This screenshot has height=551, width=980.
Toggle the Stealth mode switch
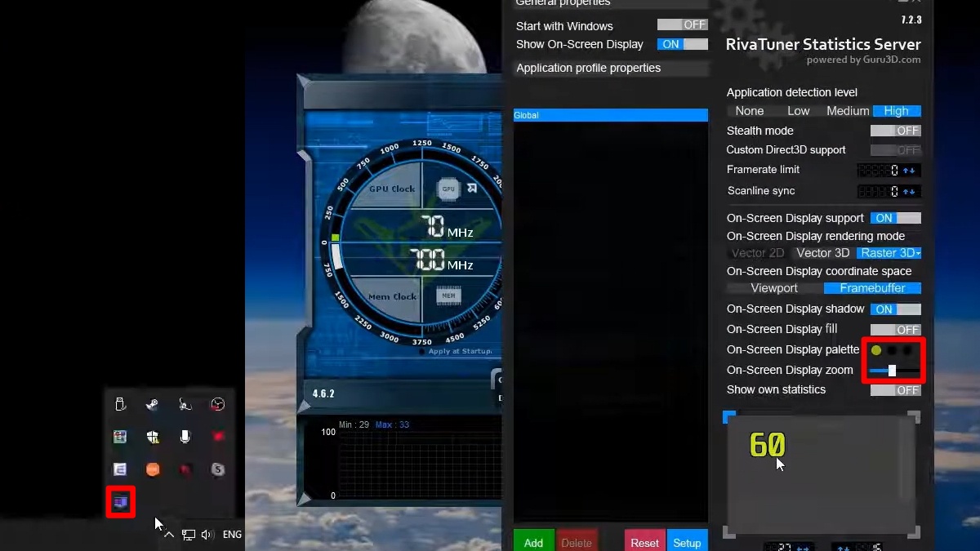coord(896,131)
